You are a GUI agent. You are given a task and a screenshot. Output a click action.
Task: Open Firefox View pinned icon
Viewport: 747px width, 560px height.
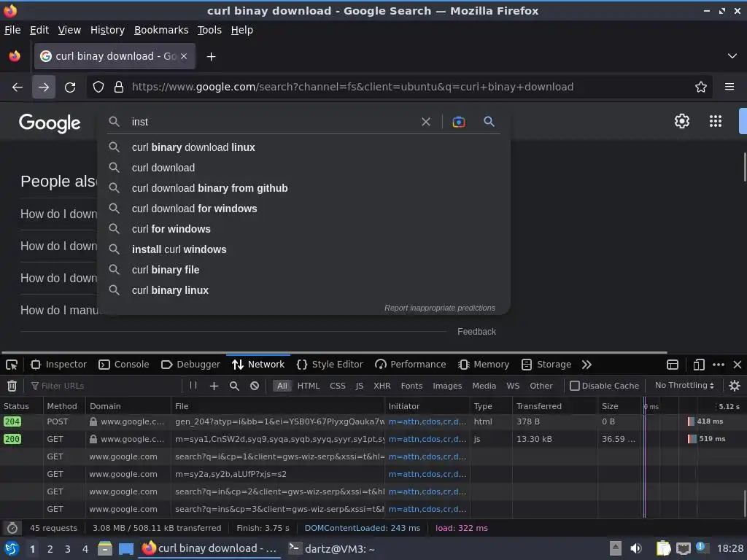(15, 56)
